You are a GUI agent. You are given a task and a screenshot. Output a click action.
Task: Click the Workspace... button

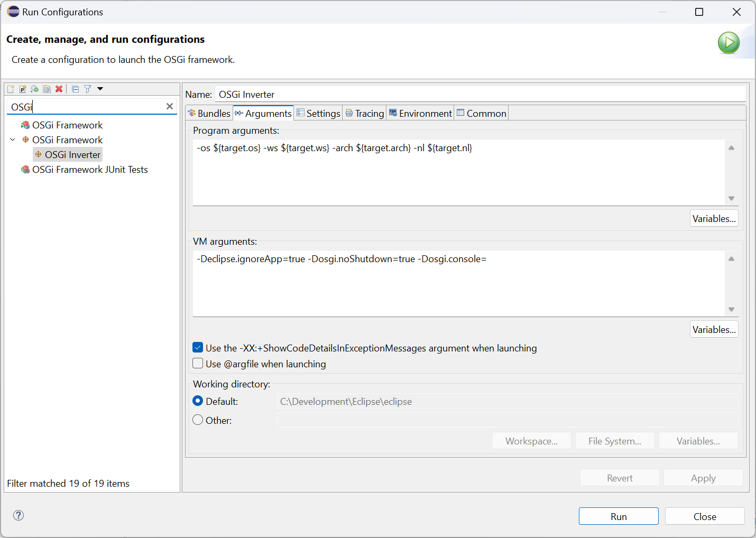point(531,441)
